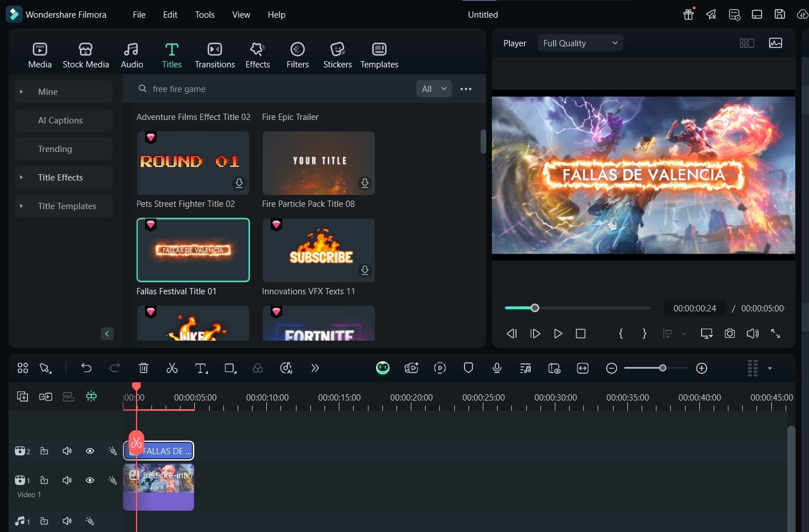Play the preview video
The width and height of the screenshot is (809, 532).
click(558, 333)
